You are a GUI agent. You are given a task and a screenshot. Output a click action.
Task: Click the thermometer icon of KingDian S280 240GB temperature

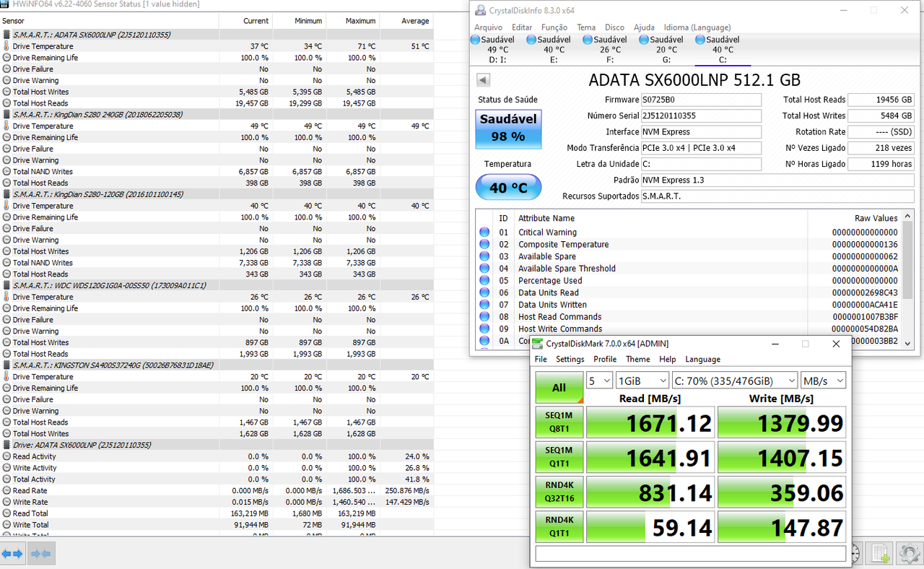tap(6, 126)
